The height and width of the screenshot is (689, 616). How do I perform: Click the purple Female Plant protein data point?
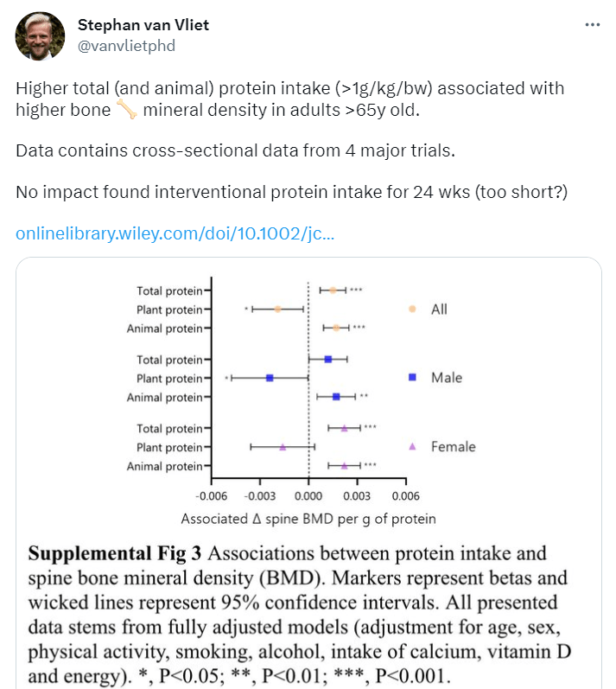tap(283, 447)
